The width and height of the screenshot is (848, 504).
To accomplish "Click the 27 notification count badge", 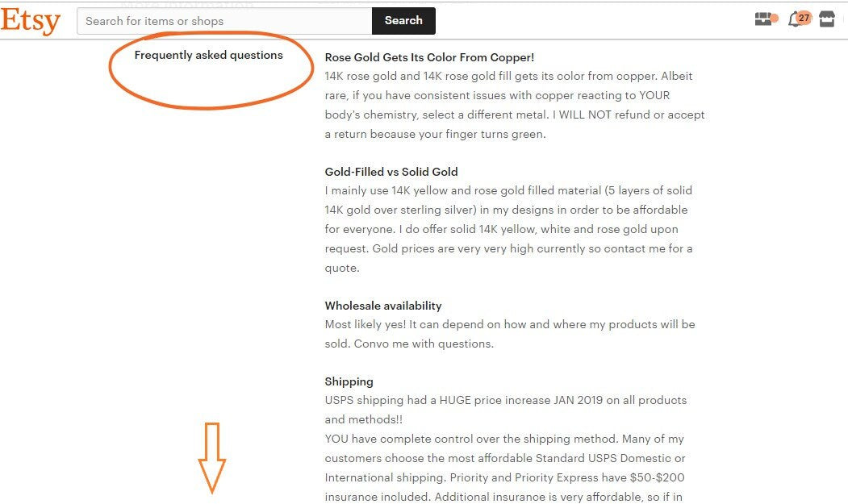I will [x=804, y=18].
